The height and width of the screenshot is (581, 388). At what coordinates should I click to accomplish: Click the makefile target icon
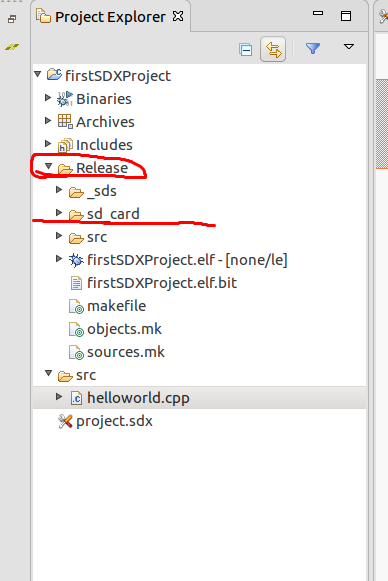(76, 307)
